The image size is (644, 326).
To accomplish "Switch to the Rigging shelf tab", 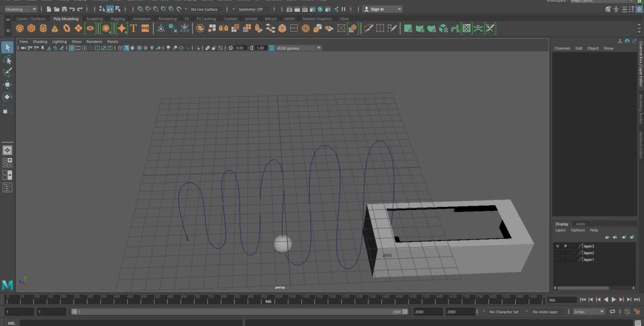I will 118,19.
